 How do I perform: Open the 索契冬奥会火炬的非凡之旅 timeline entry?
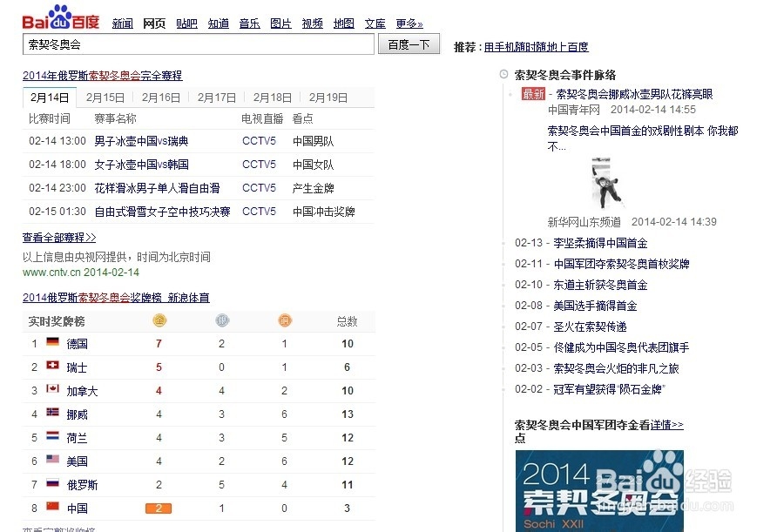(x=616, y=368)
